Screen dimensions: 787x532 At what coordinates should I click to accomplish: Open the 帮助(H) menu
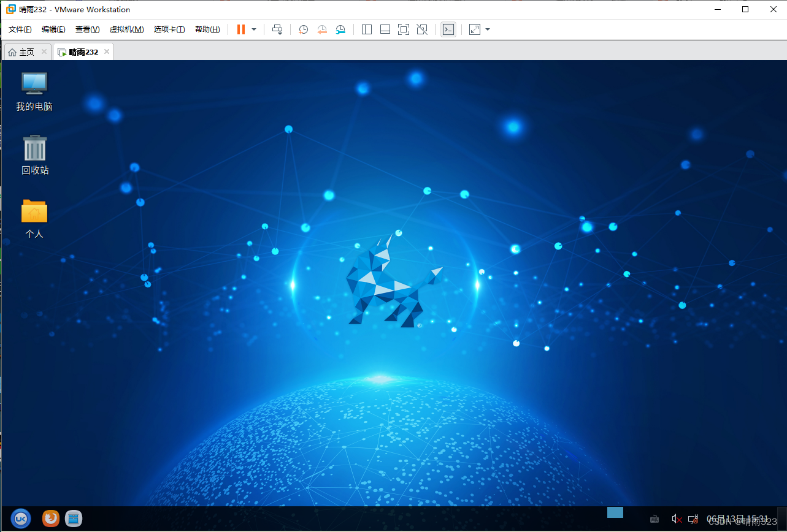tap(207, 29)
